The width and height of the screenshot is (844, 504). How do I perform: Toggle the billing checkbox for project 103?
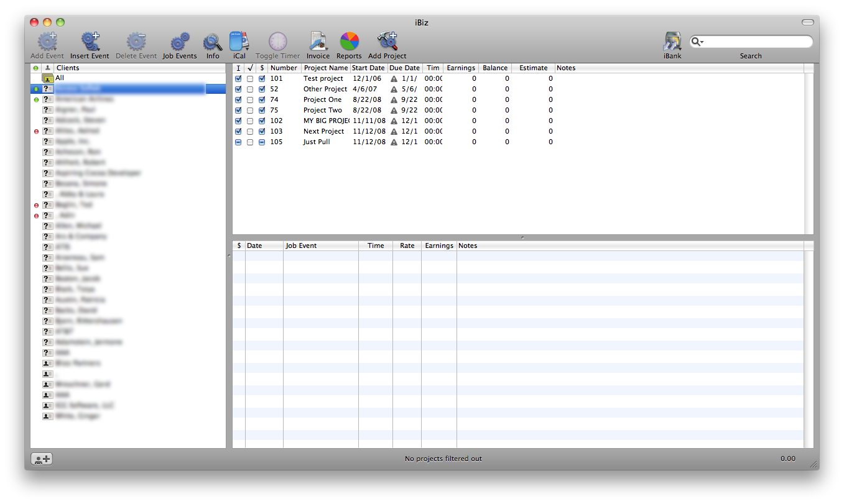[x=262, y=132]
